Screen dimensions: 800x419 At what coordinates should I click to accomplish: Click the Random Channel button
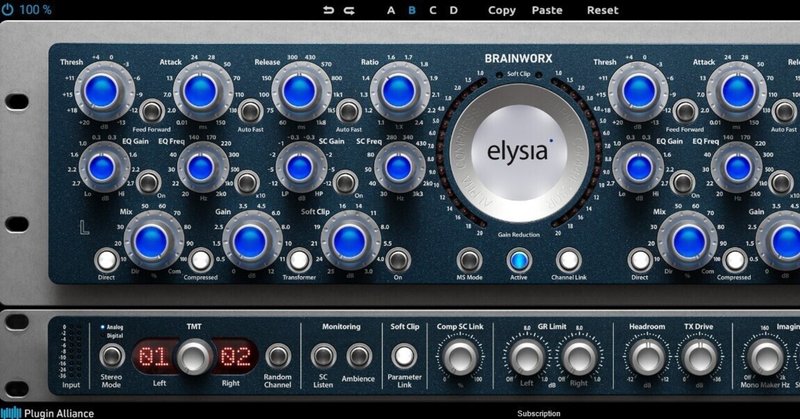[278, 356]
